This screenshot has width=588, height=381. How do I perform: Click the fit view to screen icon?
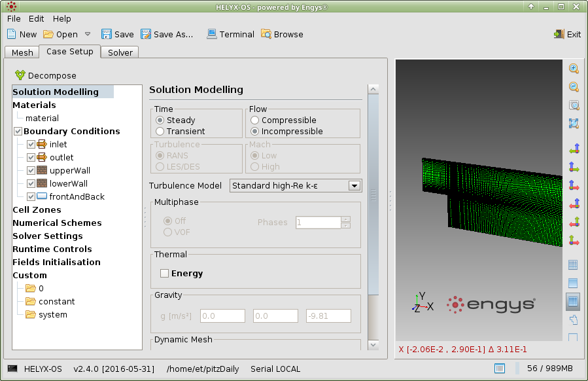tap(574, 123)
